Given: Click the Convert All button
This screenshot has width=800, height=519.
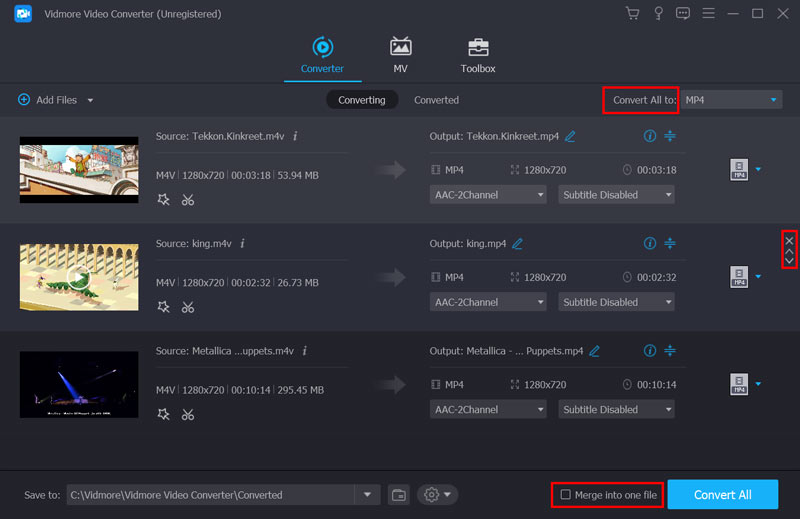Looking at the screenshot, I should (x=722, y=494).
